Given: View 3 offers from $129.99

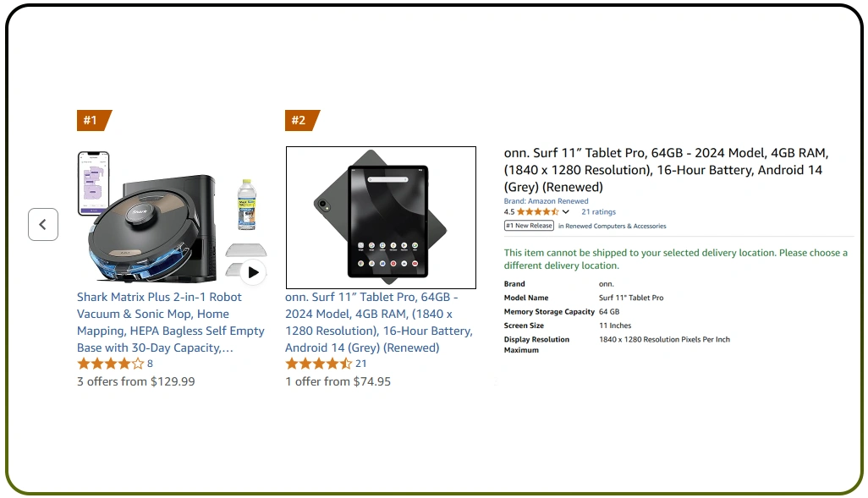Looking at the screenshot, I should 135,381.
